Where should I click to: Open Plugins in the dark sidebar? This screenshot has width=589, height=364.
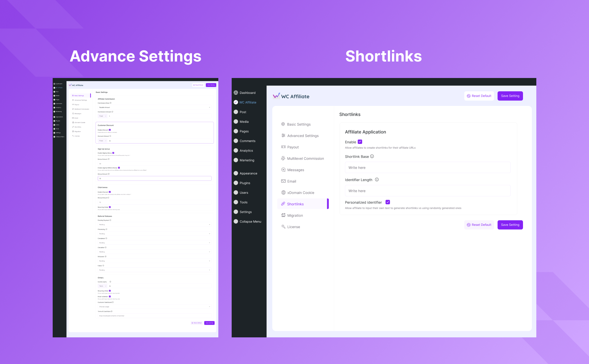tap(245, 183)
